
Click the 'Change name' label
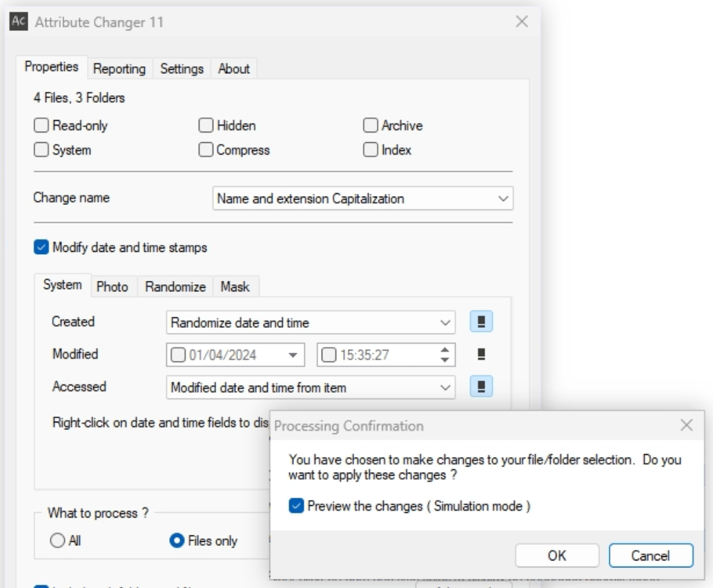(71, 198)
